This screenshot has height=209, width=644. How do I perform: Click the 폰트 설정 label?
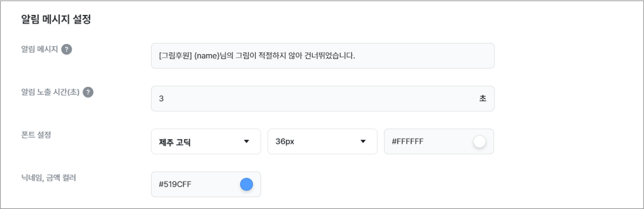tap(36, 135)
